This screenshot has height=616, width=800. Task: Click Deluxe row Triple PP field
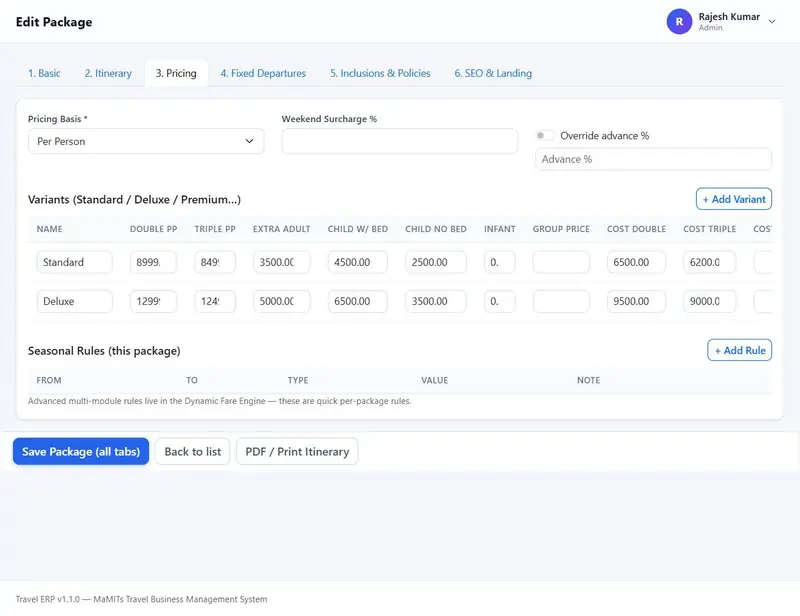point(215,302)
